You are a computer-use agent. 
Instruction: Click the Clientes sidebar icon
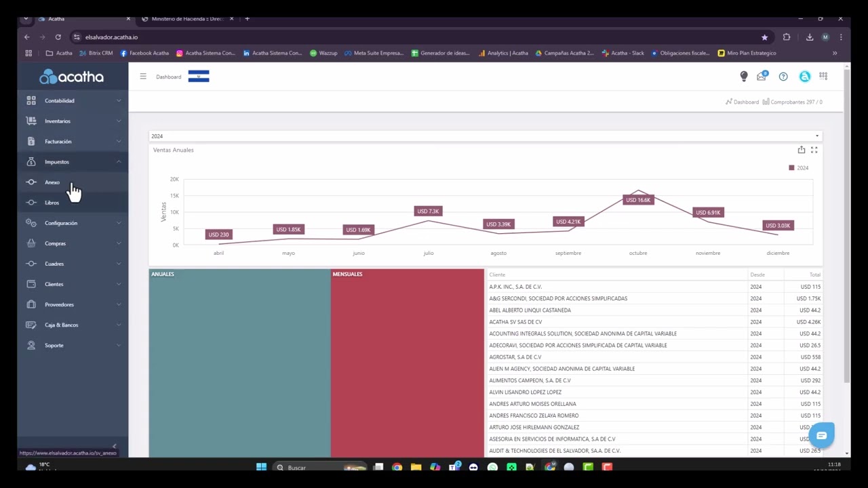coord(31,283)
